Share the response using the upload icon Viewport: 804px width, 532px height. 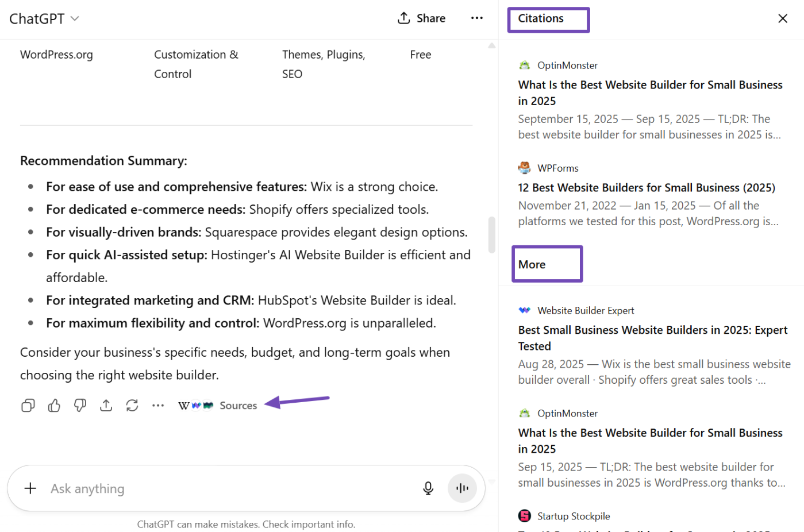tap(106, 406)
